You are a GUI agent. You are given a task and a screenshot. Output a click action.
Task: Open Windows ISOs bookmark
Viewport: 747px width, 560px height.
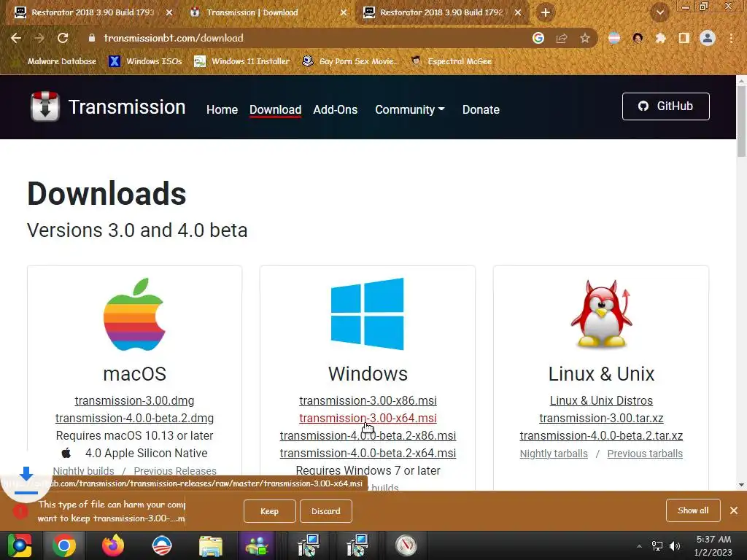pyautogui.click(x=145, y=61)
